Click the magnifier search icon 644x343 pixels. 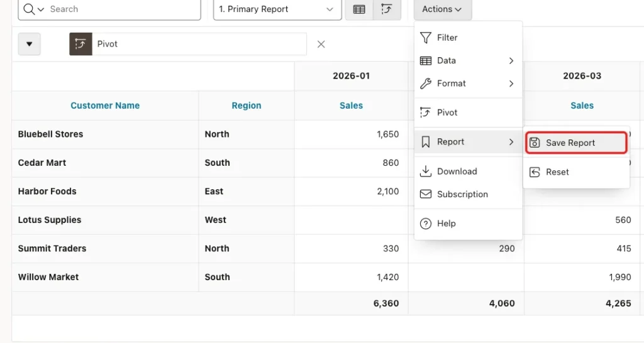[29, 9]
